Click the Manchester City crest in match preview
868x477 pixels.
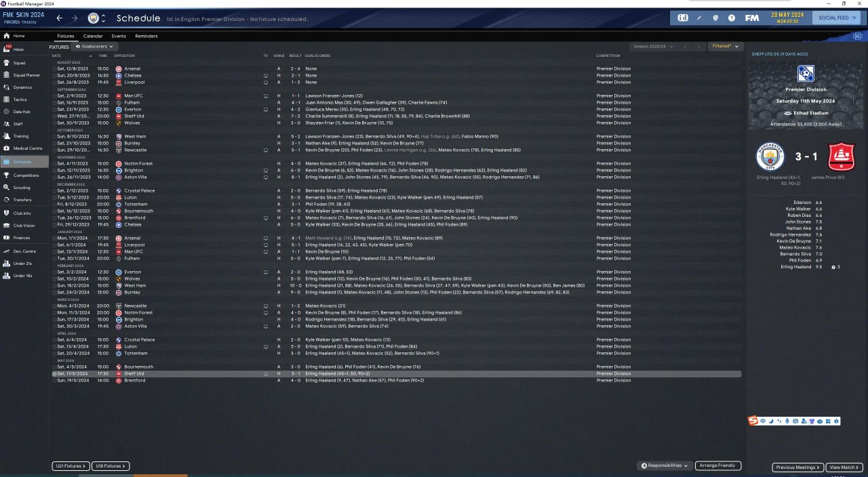pyautogui.click(x=769, y=158)
